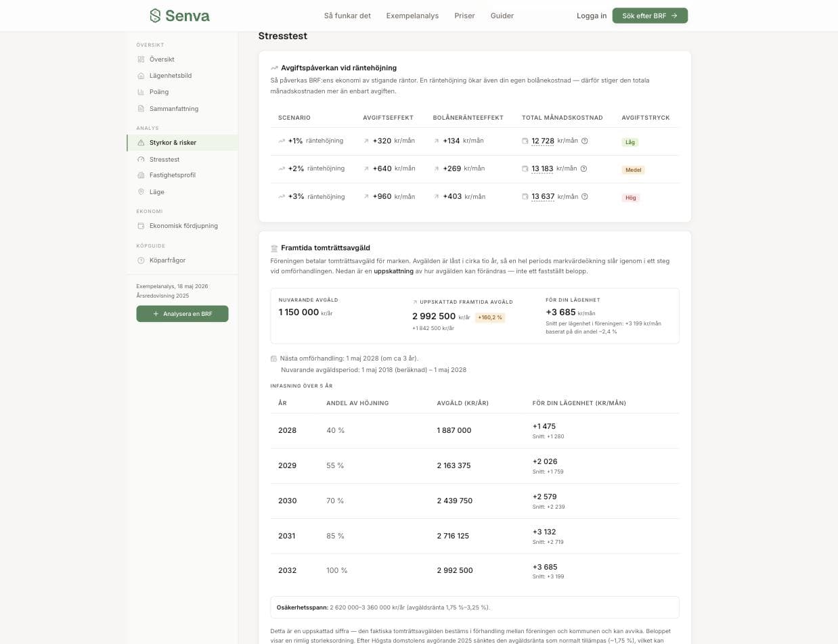The width and height of the screenshot is (838, 644).
Task: Select the Lägenhetsbild sidebar icon
Action: pyautogui.click(x=141, y=76)
